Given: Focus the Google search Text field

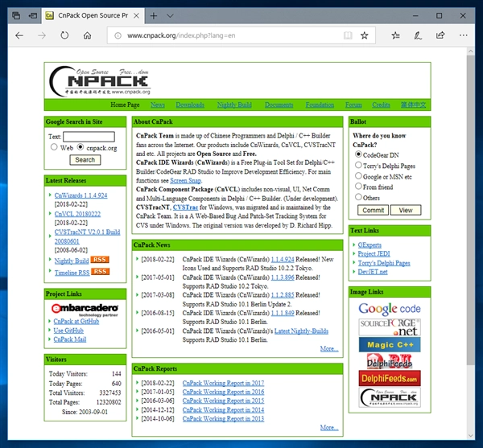Looking at the screenshot, I should coord(89,137).
